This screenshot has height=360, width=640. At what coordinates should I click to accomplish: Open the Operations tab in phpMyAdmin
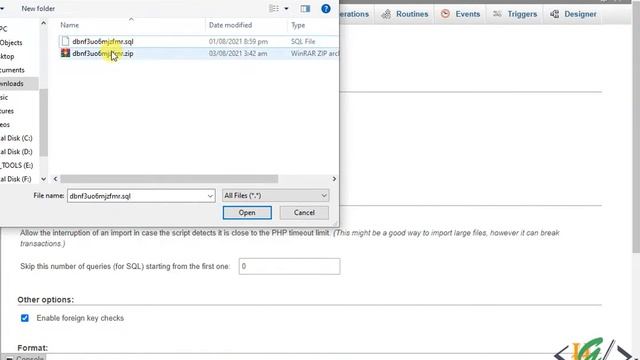point(353,14)
